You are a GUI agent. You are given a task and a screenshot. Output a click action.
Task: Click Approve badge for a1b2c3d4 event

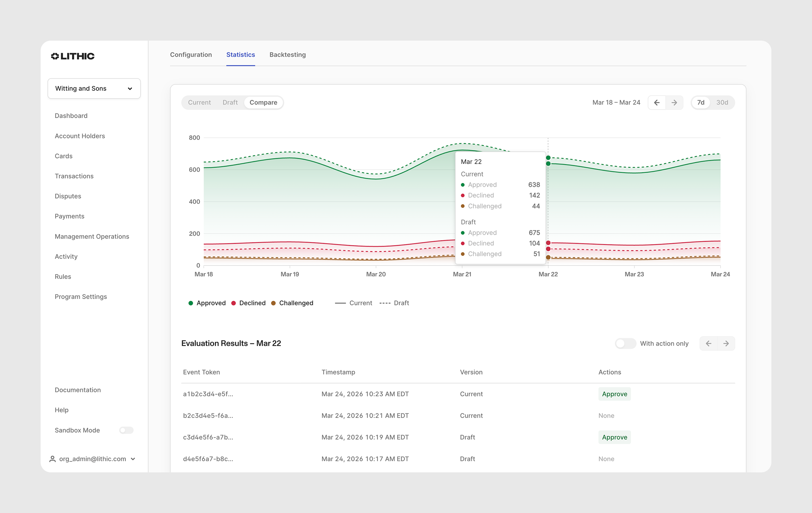pyautogui.click(x=614, y=394)
